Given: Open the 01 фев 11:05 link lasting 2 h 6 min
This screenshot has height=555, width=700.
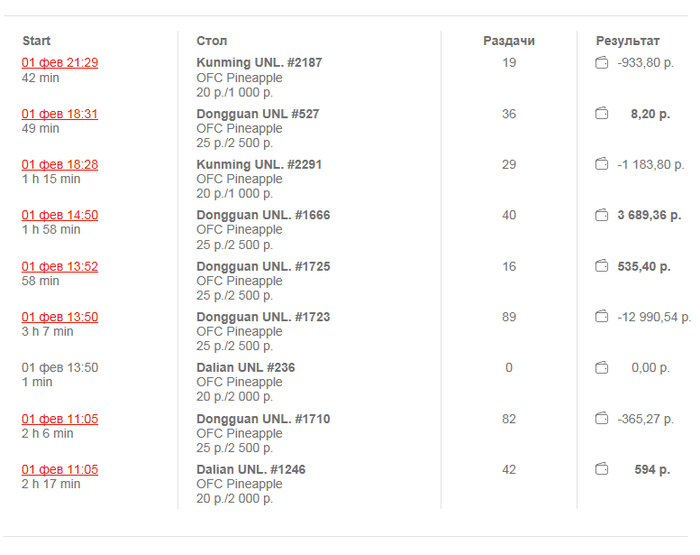Looking at the screenshot, I should point(60,419).
